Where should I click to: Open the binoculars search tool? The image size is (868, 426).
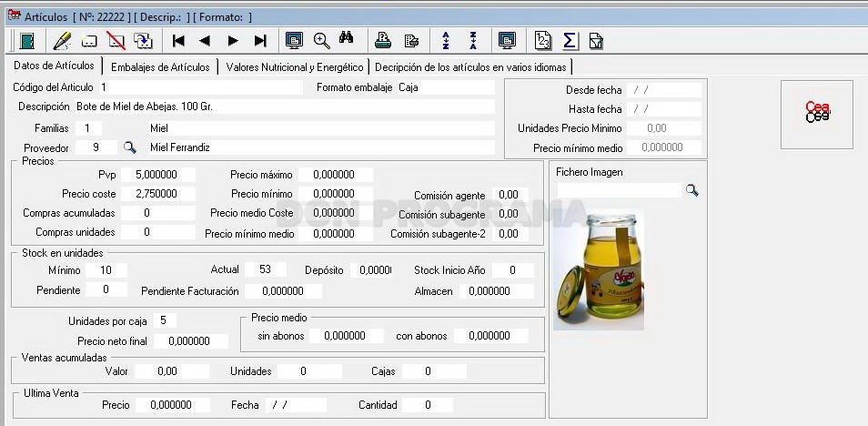coord(347,39)
